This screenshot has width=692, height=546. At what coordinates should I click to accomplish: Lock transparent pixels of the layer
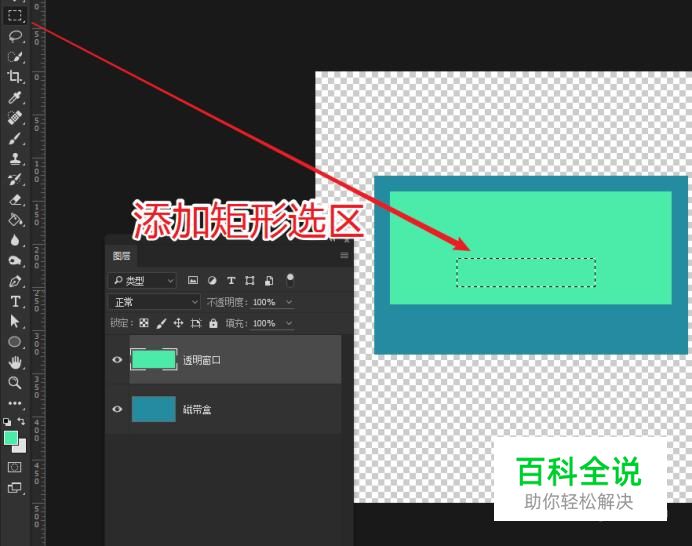pyautogui.click(x=144, y=323)
